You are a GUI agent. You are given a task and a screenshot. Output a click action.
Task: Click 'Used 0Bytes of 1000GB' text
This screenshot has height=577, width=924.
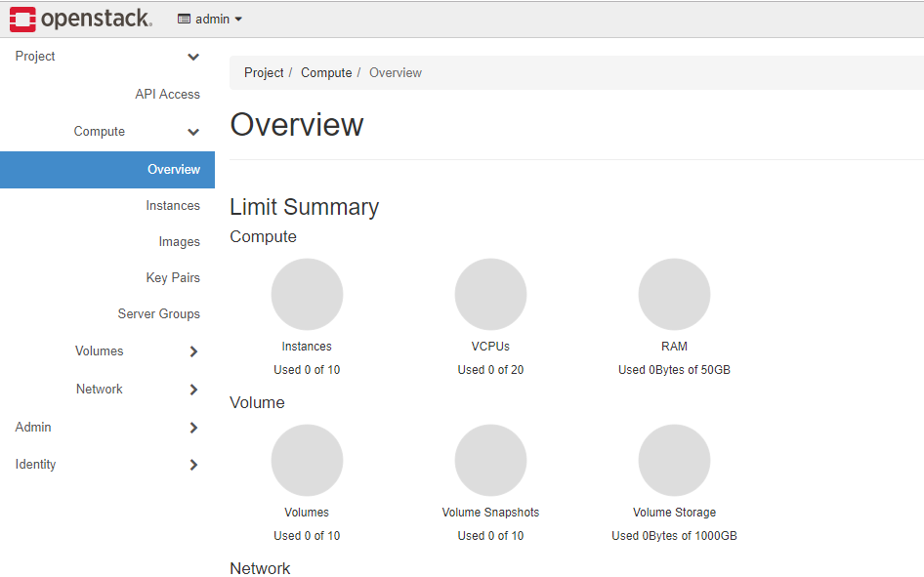[674, 536]
